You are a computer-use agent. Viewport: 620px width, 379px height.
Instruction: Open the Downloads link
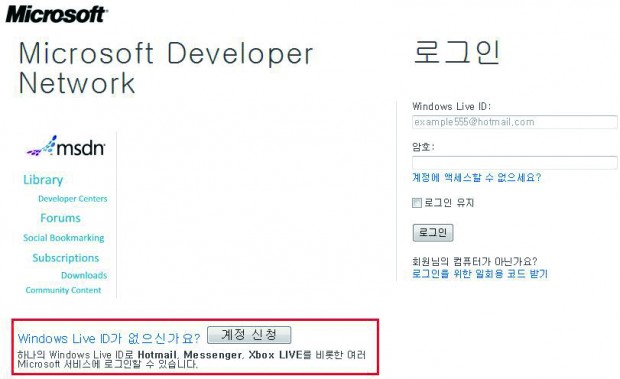coord(84,275)
